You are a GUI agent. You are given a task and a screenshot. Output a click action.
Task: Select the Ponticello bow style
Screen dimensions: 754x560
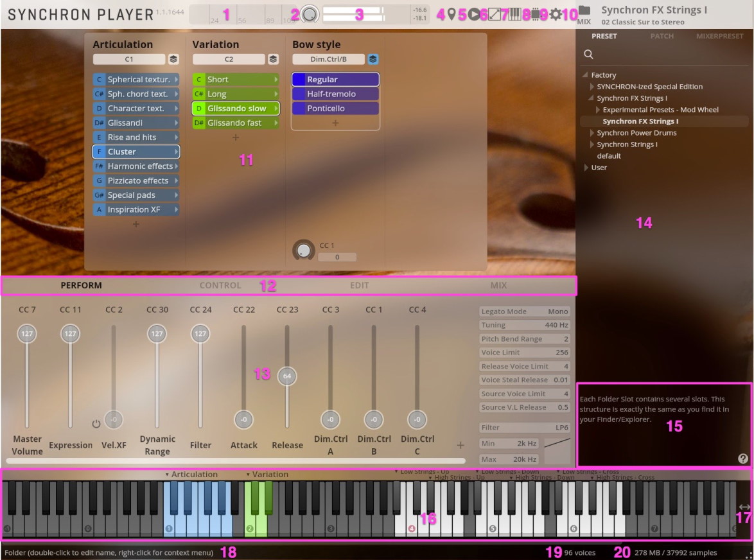tap(335, 109)
